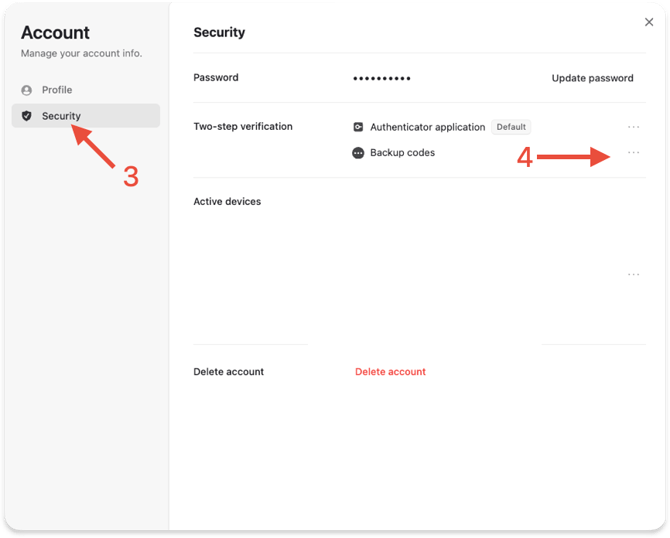Image resolution: width=670 pixels, height=538 pixels.
Task: Select the Backup codes text
Action: (402, 153)
